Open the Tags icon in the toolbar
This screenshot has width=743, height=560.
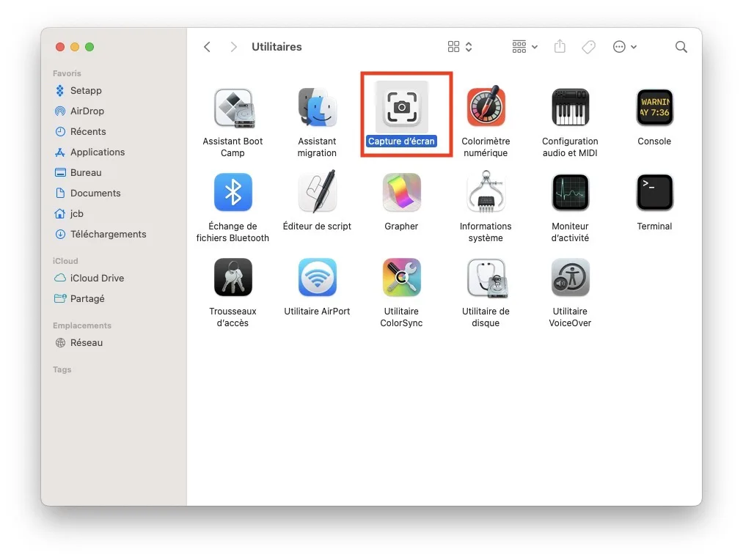pos(588,46)
